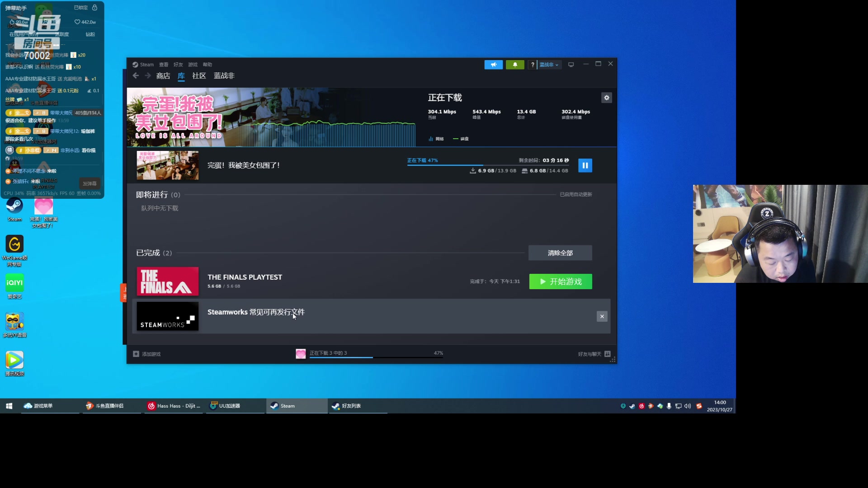Click the game banner 完蛋!我被美女包围了!
The image size is (868, 488).
[271, 117]
